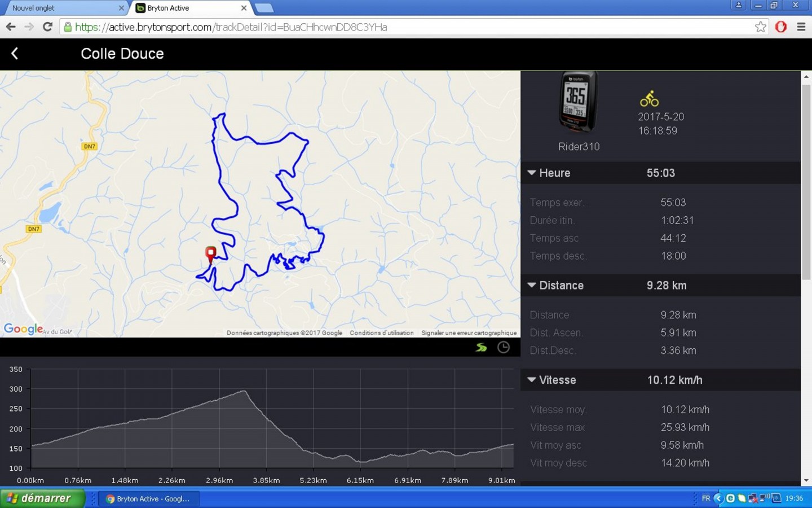Click the FR language indicator

point(706,498)
